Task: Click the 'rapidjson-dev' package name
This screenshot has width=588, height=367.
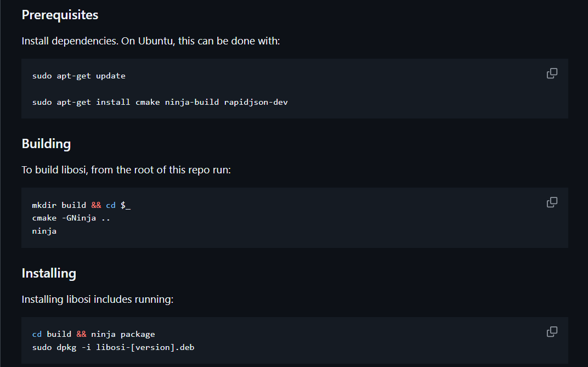Action: pyautogui.click(x=256, y=102)
